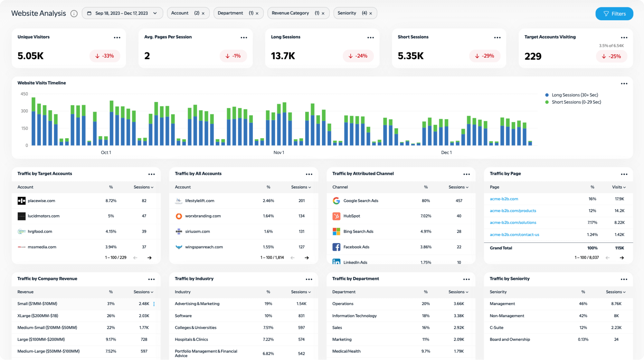Click the Seniority filter close button
This screenshot has width=644, height=360.
pyautogui.click(x=372, y=13)
